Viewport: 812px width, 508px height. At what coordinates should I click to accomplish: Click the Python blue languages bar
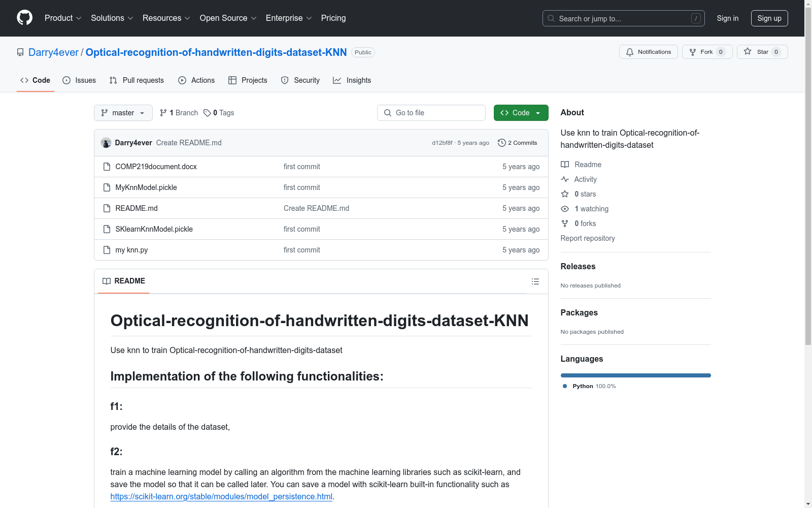click(x=635, y=375)
